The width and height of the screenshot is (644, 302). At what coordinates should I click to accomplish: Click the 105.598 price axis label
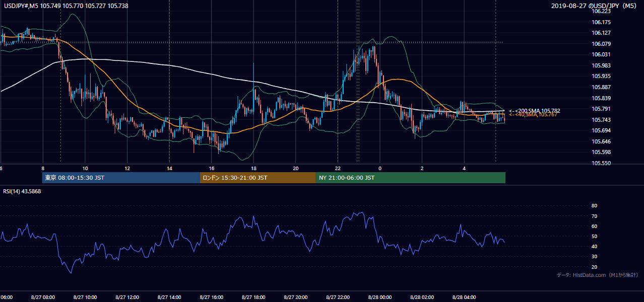tap(602, 153)
